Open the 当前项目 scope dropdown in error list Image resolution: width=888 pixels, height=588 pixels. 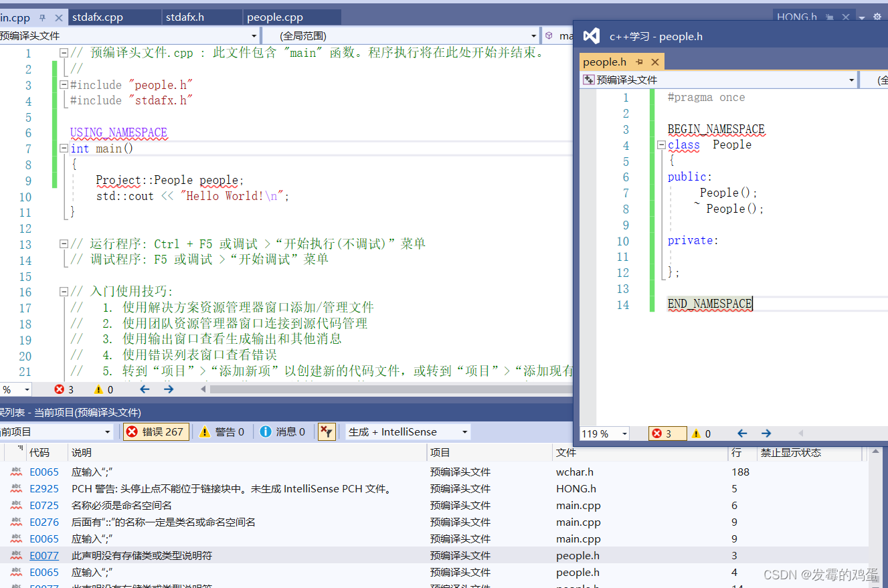[x=107, y=432]
